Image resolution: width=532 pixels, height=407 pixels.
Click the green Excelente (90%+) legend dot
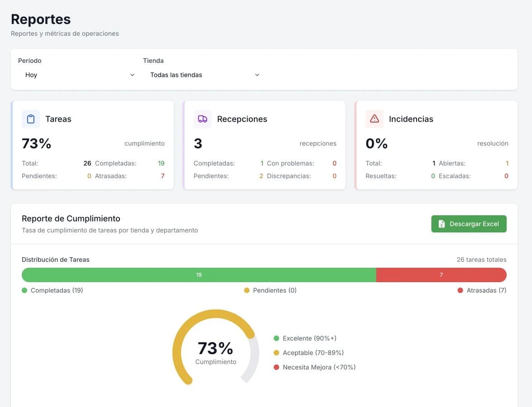coord(276,338)
